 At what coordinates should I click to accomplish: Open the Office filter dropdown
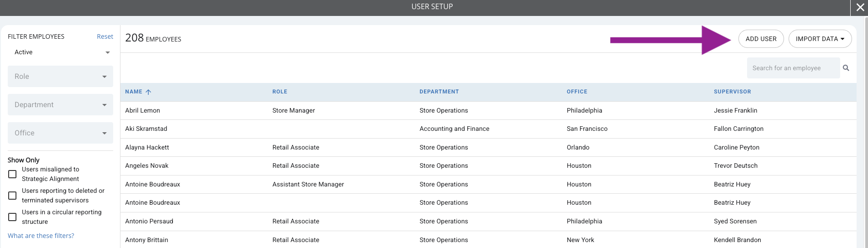coord(60,133)
